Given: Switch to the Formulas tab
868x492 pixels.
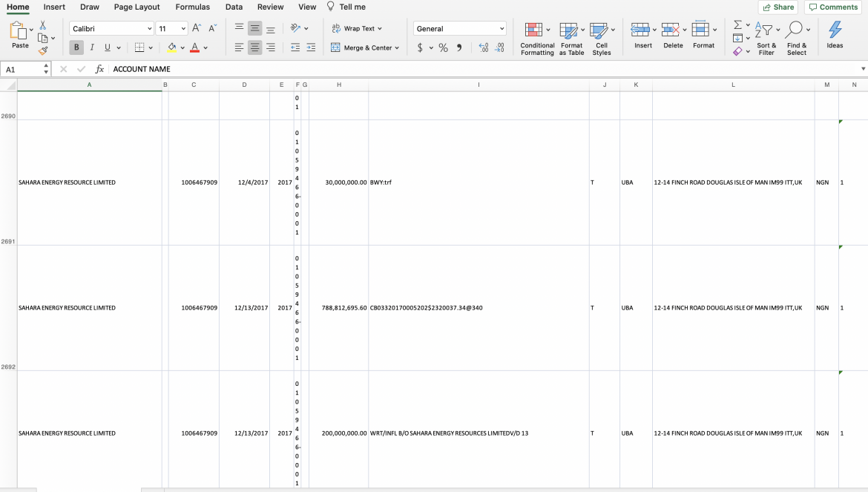Looking at the screenshot, I should [193, 7].
